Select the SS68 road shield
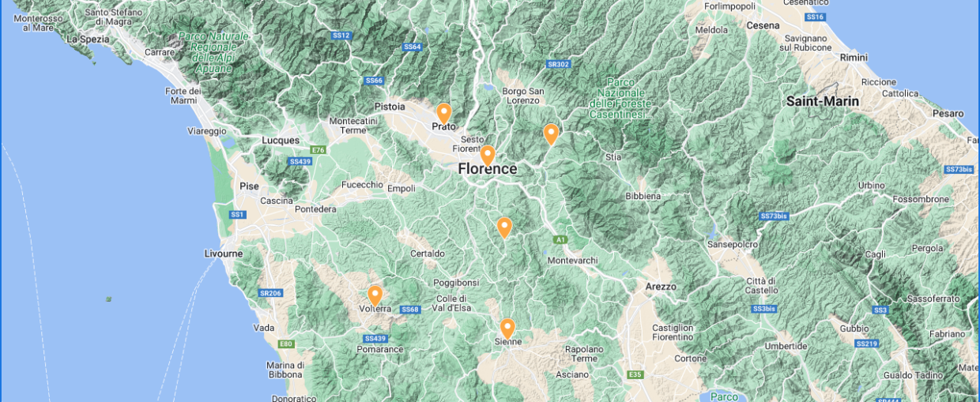The width and height of the screenshot is (980, 402). point(409,309)
